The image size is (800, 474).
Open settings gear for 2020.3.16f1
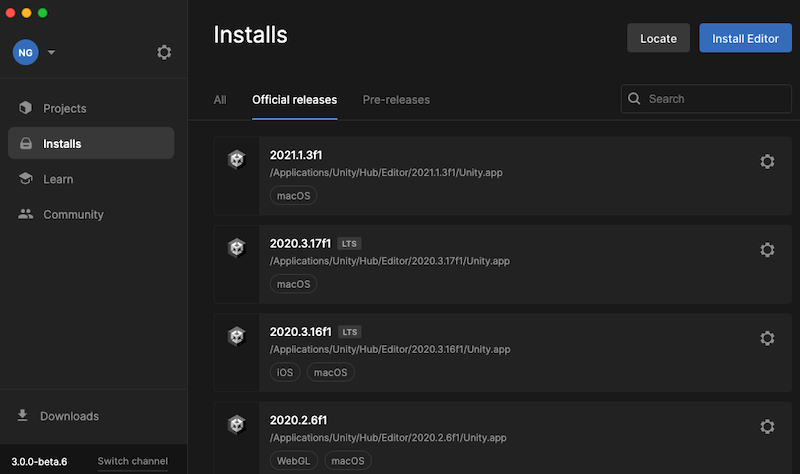click(767, 338)
